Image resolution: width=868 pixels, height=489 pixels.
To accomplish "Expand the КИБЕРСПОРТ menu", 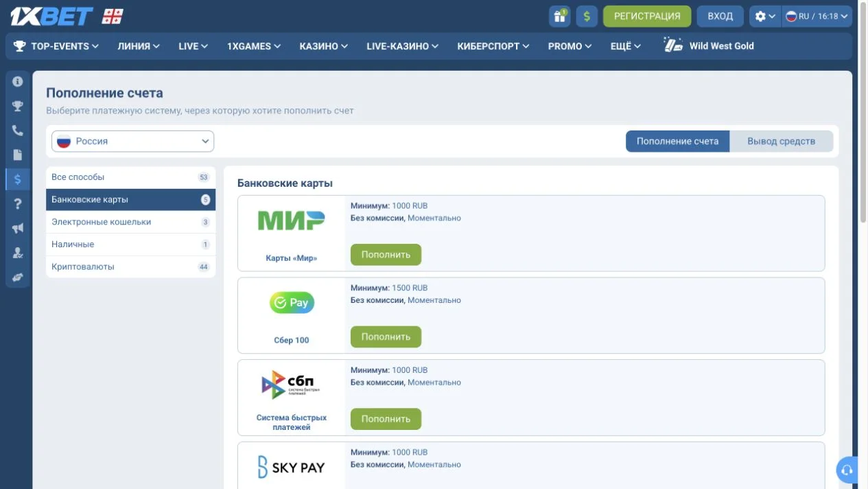I will point(493,46).
